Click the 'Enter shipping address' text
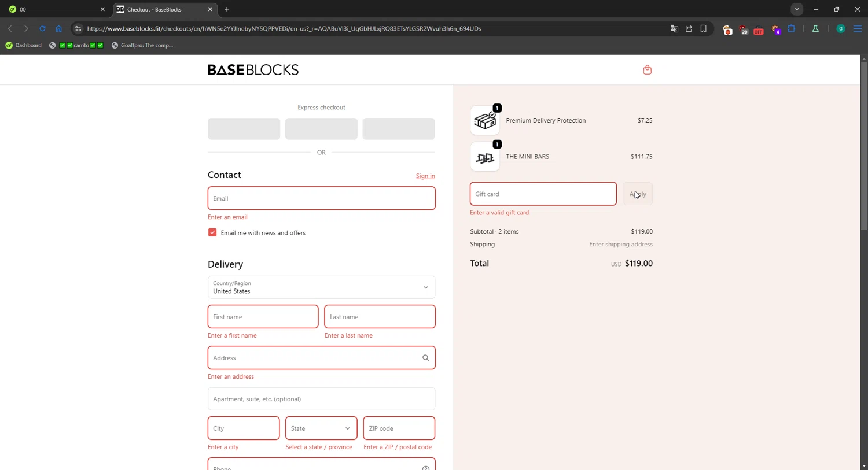868x470 pixels. pyautogui.click(x=621, y=245)
